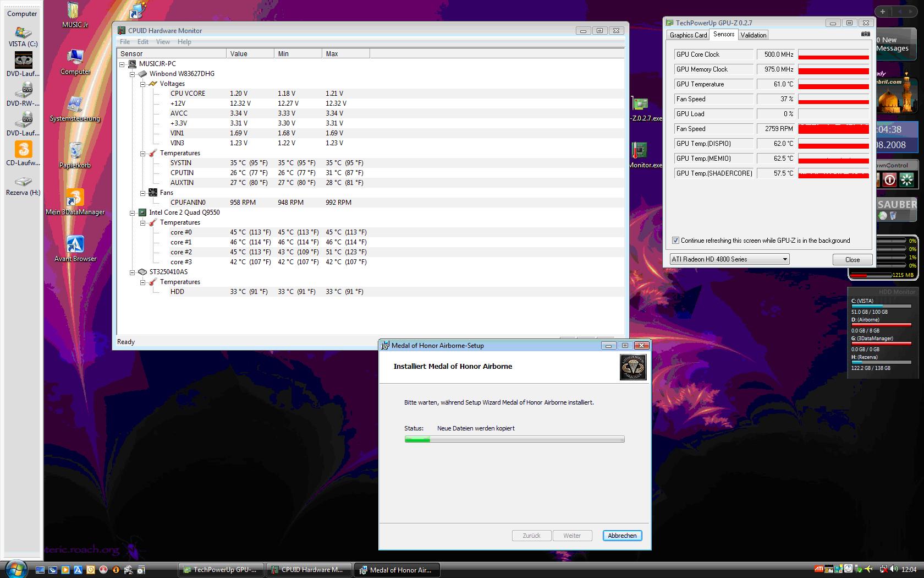Select the CPU VCORE voltage row

(370, 94)
